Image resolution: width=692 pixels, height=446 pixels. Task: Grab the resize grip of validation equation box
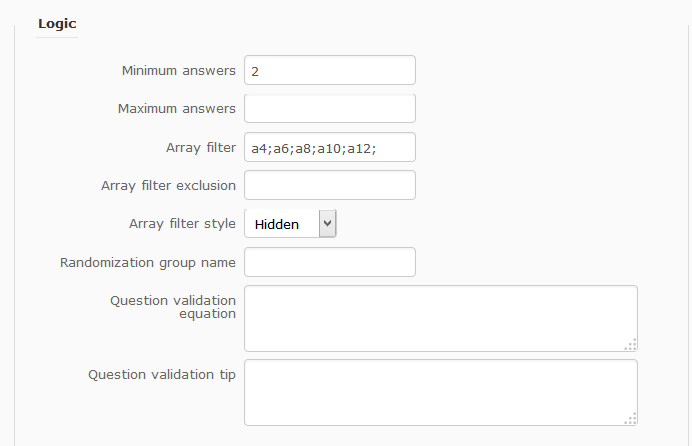(x=630, y=345)
